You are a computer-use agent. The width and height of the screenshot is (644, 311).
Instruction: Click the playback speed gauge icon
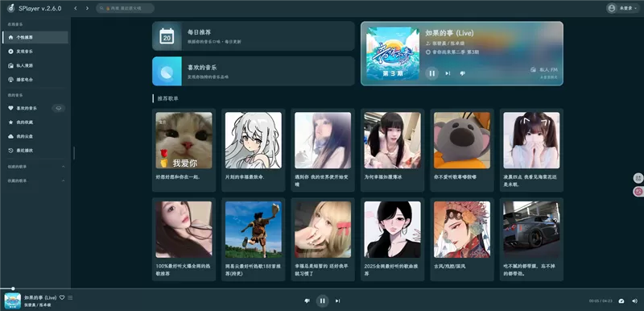pyautogui.click(x=621, y=301)
